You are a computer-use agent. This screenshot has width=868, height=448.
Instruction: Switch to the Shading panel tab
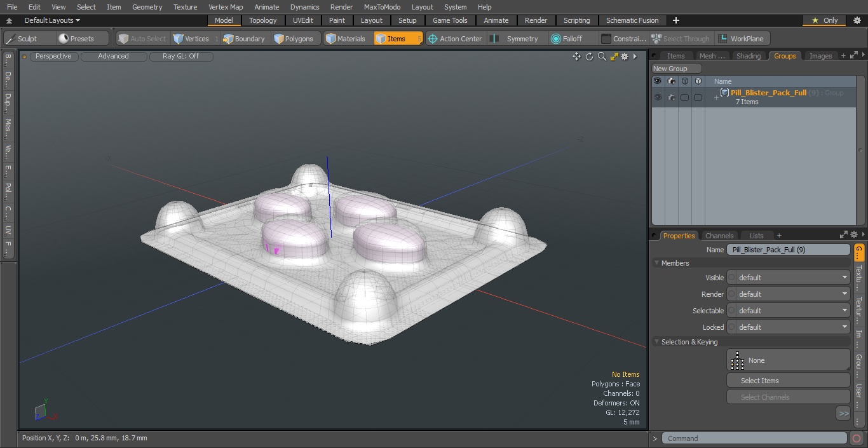coord(749,56)
